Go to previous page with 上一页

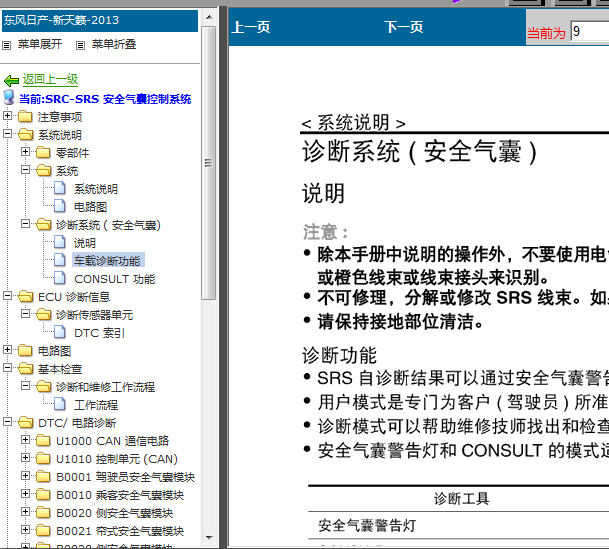pos(251,27)
